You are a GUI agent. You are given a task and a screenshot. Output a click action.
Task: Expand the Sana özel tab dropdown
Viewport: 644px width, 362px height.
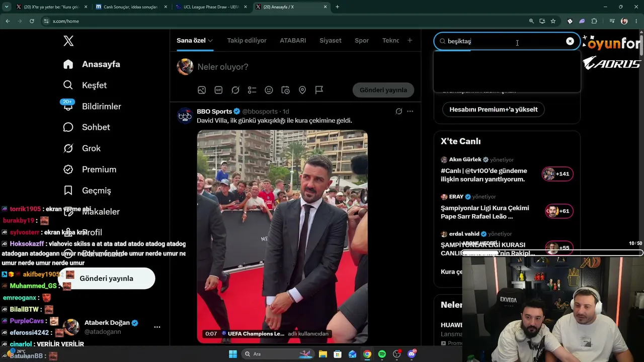(x=210, y=41)
